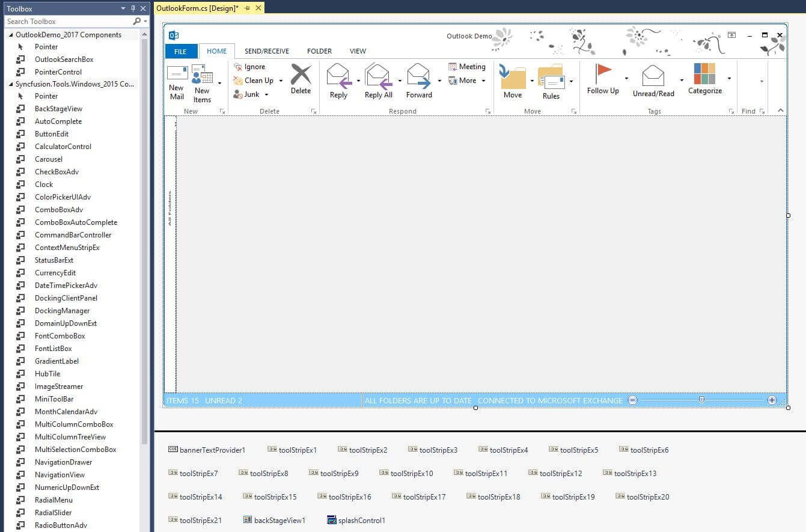
Task: Select ColorPickerUIAdv in the Toolbox
Action: [63, 197]
